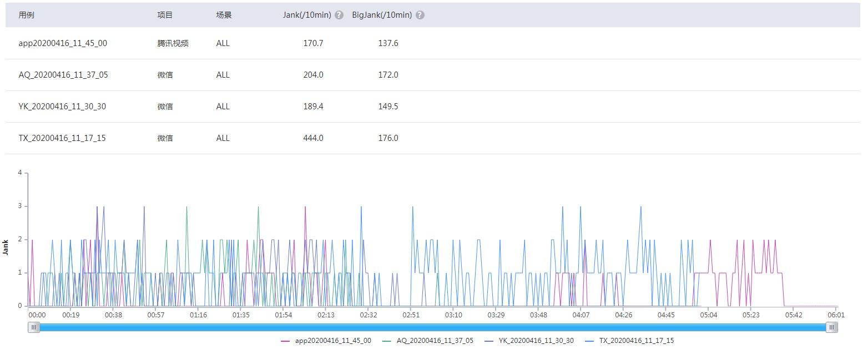This screenshot has width=868, height=349.
Task: Select the app20200416_11_45_00 table row
Action: tap(433, 43)
